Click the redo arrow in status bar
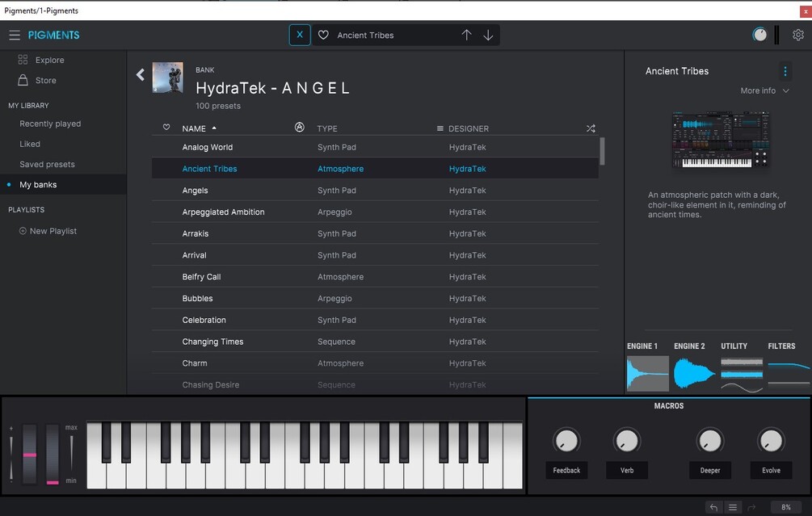This screenshot has width=812, height=516. [752, 507]
